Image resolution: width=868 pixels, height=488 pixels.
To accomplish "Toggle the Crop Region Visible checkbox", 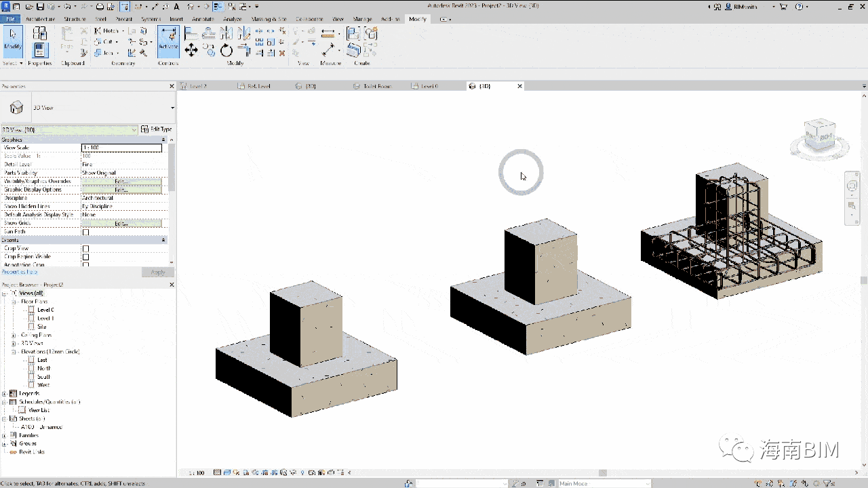I will [85, 257].
